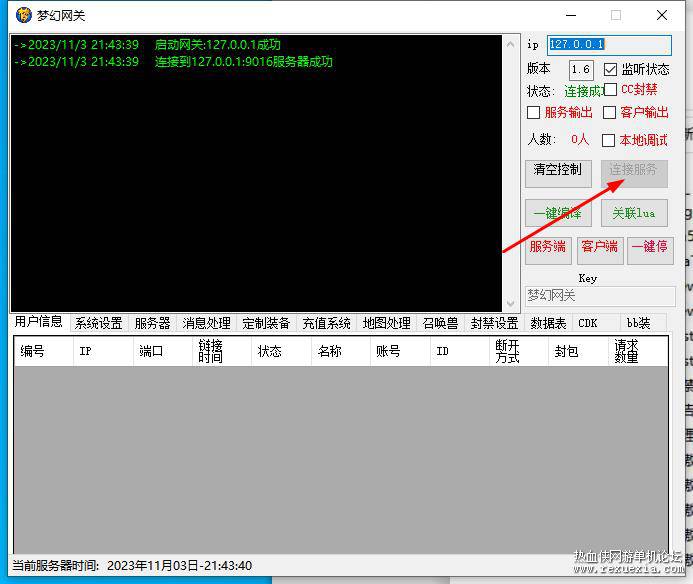The width and height of the screenshot is (693, 584).
Task: Click the log line 启动网关:127.0.0.1成功
Action: 217,45
